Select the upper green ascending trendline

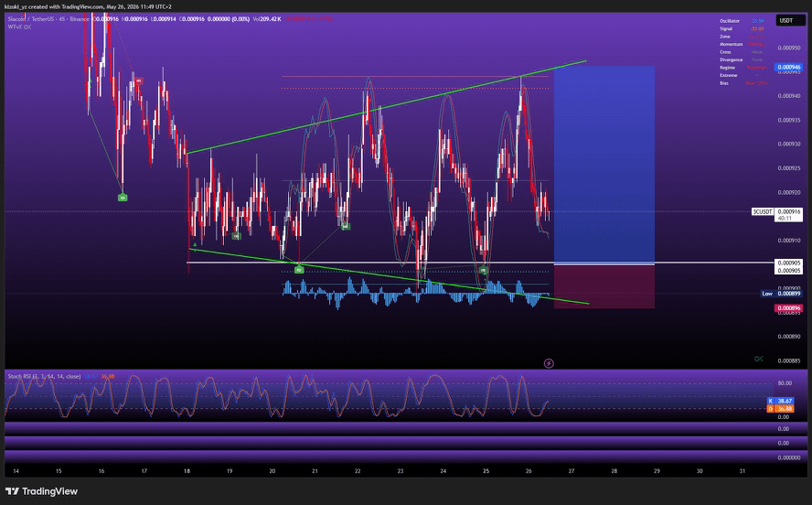pos(386,107)
